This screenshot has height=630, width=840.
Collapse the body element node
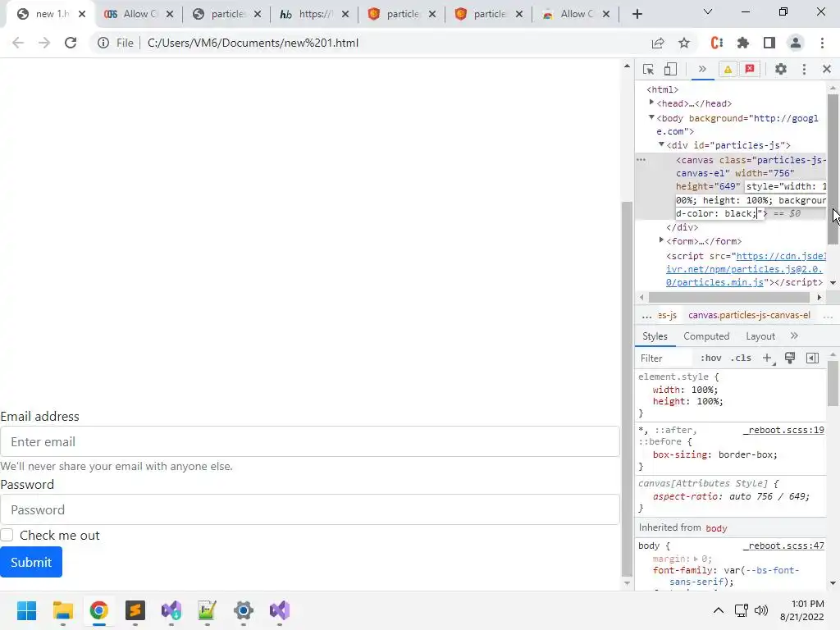651,116
